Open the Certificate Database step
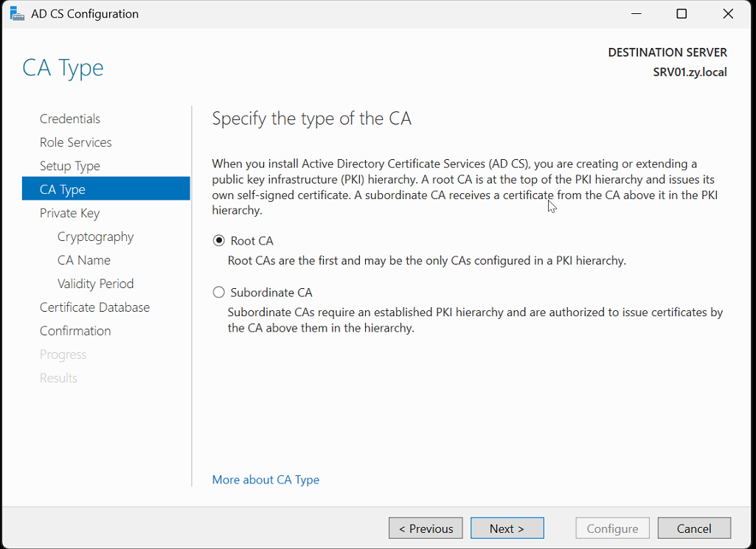This screenshot has height=549, width=756. coord(94,307)
